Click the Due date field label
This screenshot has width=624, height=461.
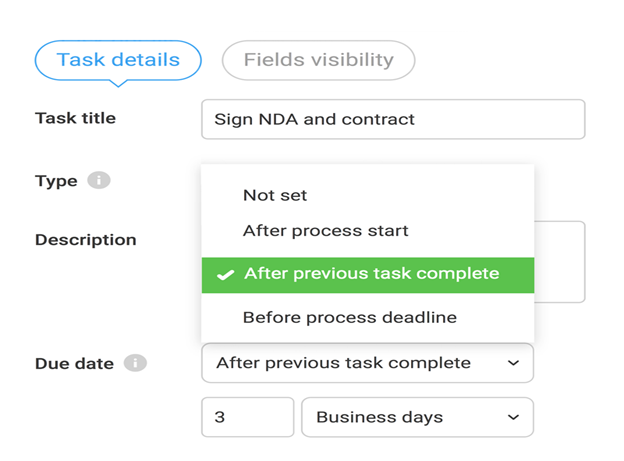(74, 364)
